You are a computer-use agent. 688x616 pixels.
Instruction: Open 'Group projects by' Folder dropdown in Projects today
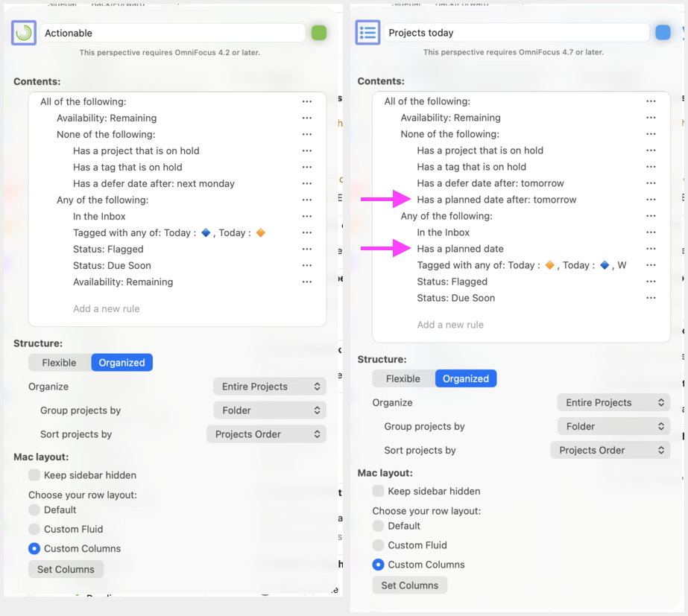(x=613, y=427)
